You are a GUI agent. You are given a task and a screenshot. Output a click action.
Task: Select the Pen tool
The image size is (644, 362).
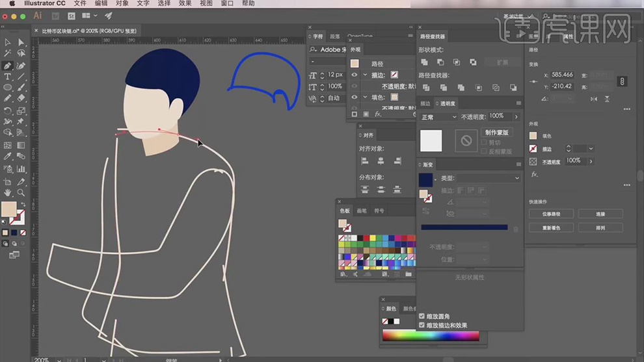coord(7,66)
